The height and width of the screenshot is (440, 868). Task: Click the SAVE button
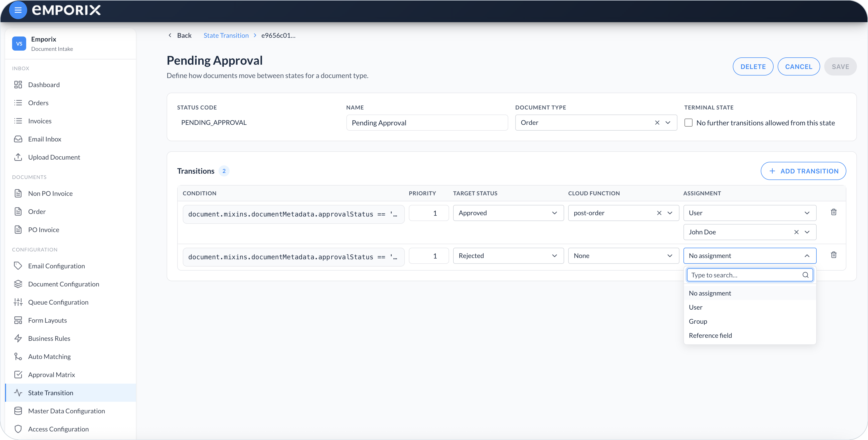[840, 67]
